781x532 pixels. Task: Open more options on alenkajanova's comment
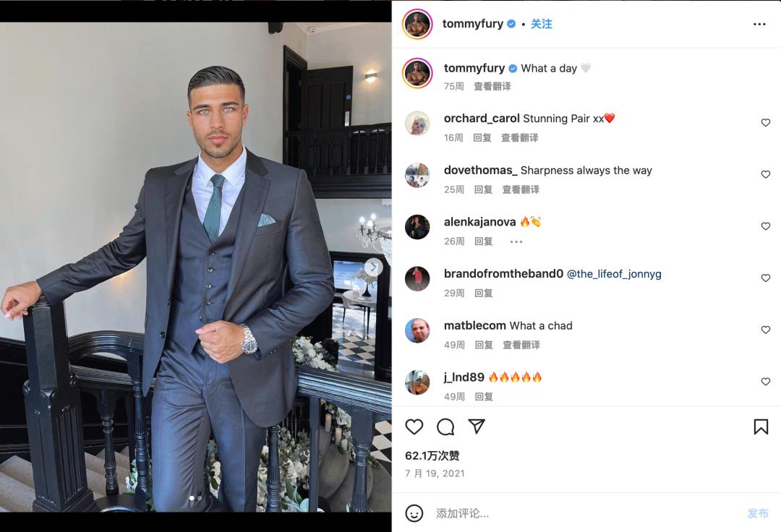[x=516, y=242]
